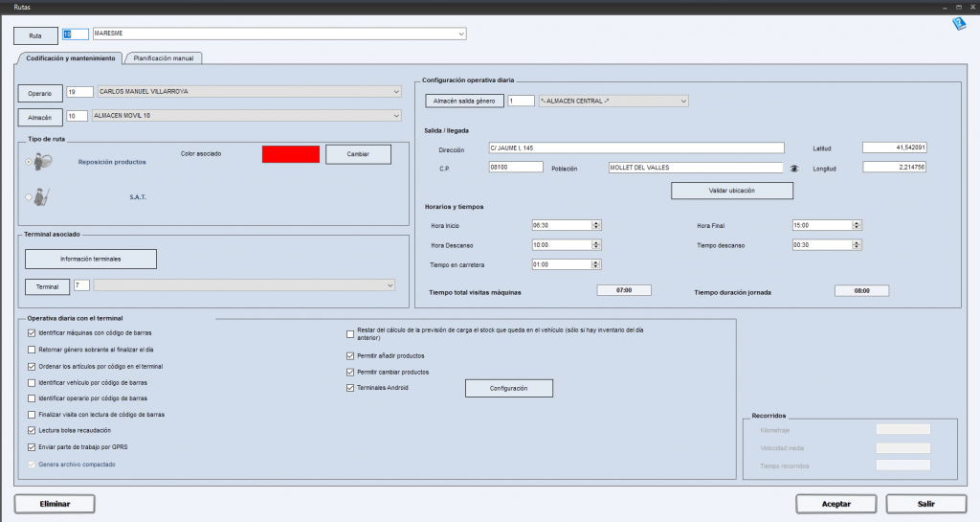The width and height of the screenshot is (980, 522).
Task: Toggle Enviar parte de trabajo por GPRS
Action: (x=32, y=447)
